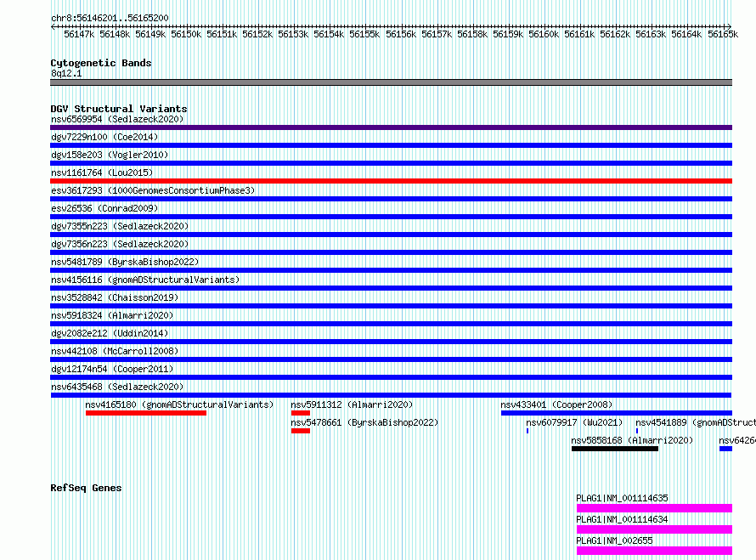
Task: Click the 56160k ruler position
Action: pyautogui.click(x=544, y=34)
